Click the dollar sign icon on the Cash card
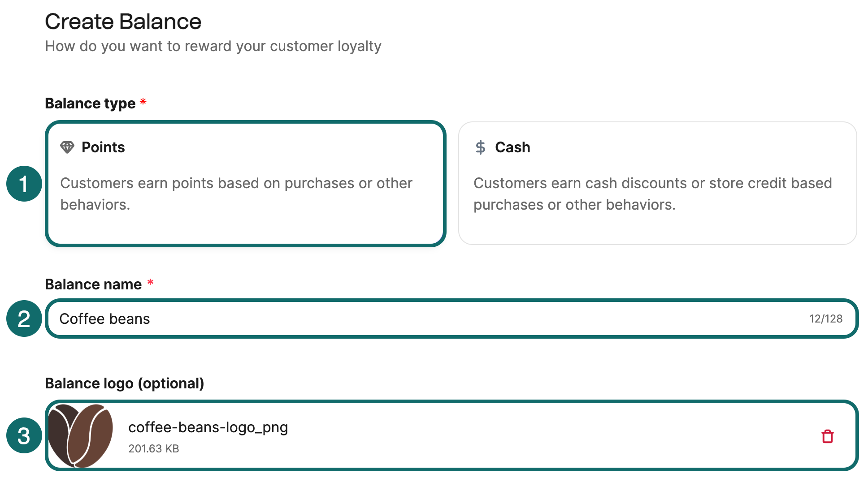The image size is (868, 482). pos(480,147)
